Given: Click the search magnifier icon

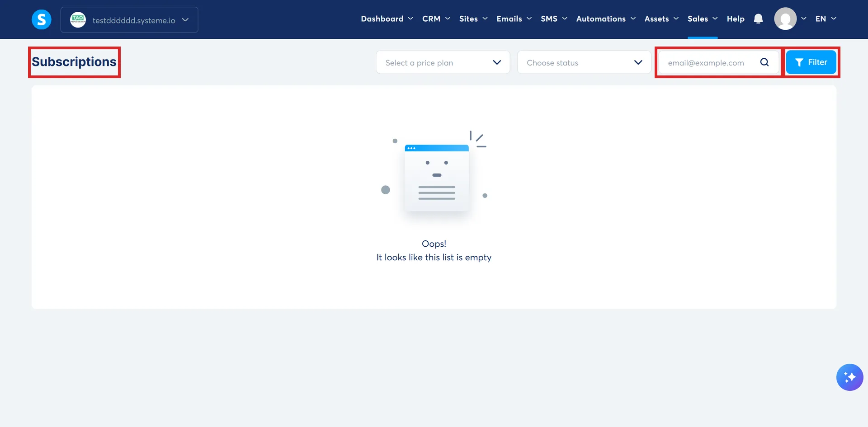Looking at the screenshot, I should (x=764, y=62).
